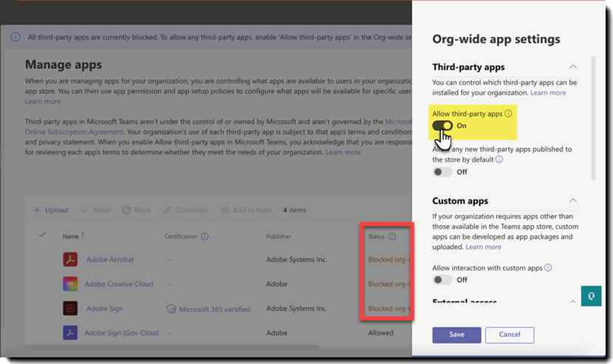Click the Allowed status of Adobe Sign (Gov-Cloud)
The height and width of the screenshot is (364, 613).
coord(380,333)
